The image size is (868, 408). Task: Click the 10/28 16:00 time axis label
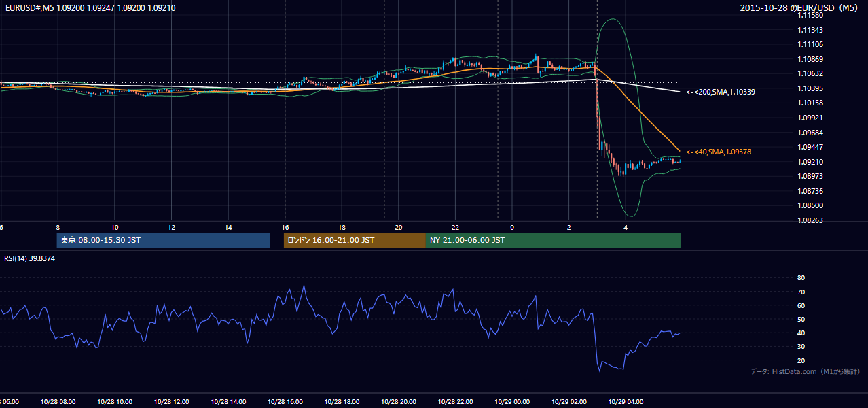285,402
